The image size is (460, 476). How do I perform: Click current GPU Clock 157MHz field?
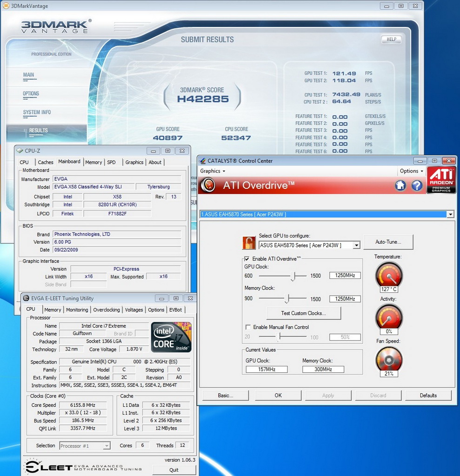coord(267,369)
